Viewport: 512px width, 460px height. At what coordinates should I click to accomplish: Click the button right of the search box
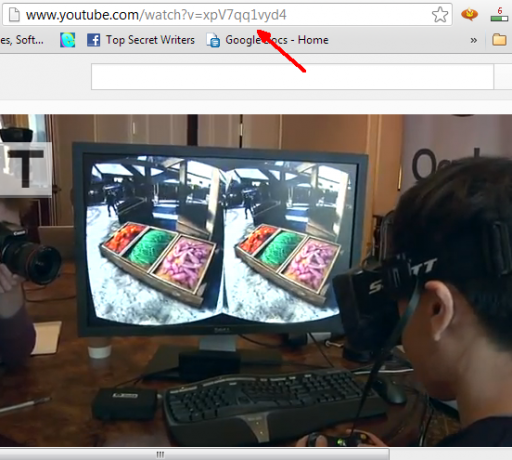pos(503,77)
